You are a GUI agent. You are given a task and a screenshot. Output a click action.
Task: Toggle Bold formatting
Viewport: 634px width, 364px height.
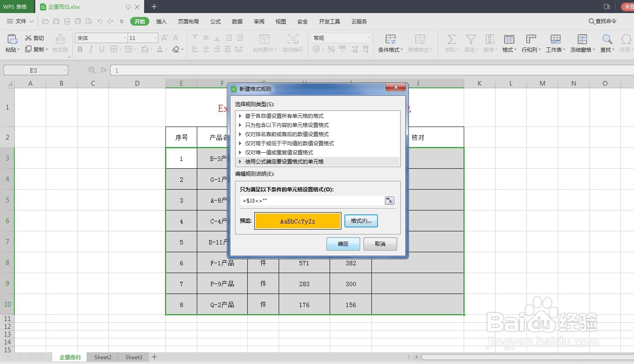point(80,50)
